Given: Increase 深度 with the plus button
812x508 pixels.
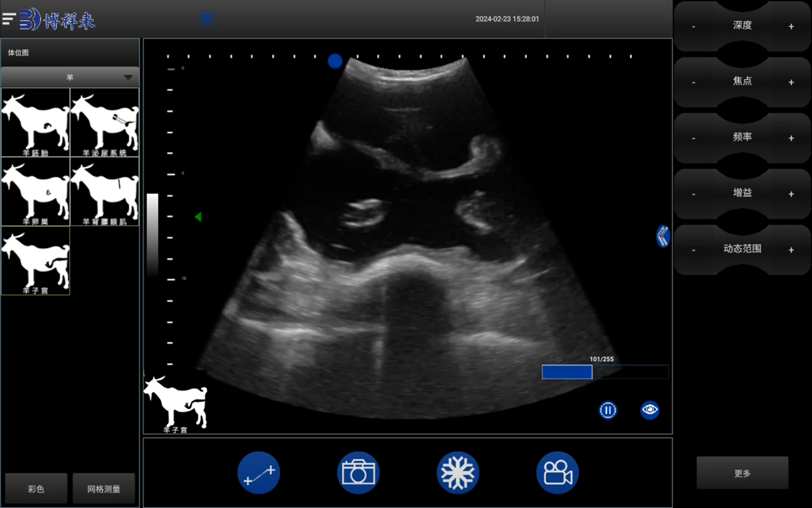Looking at the screenshot, I should (791, 26).
